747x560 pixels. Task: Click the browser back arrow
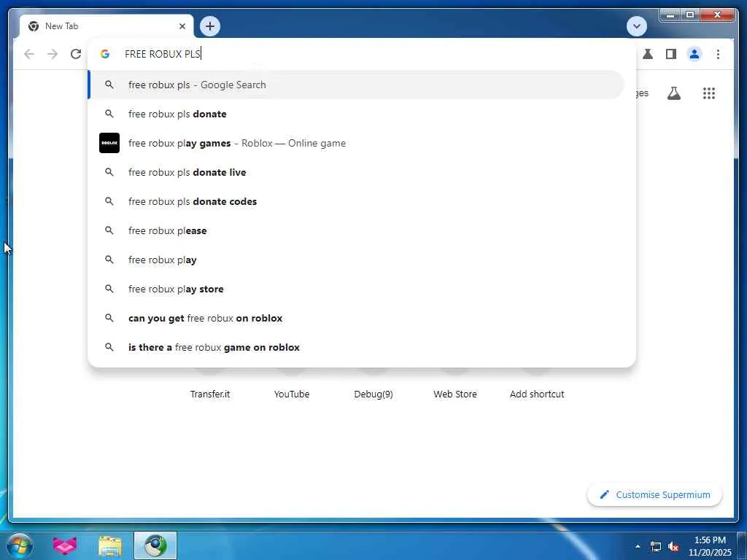(29, 54)
